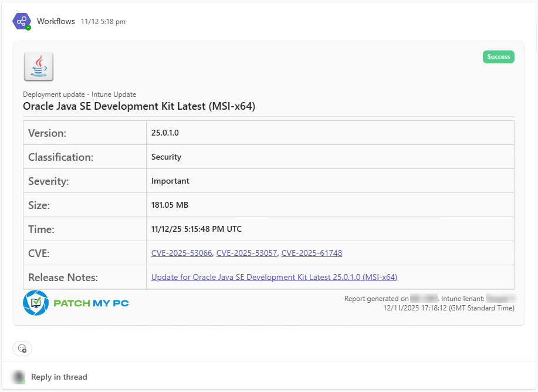Viewport: 538px width, 392px height.
Task: Click the blurred user avatar beside reply
Action: (19, 377)
